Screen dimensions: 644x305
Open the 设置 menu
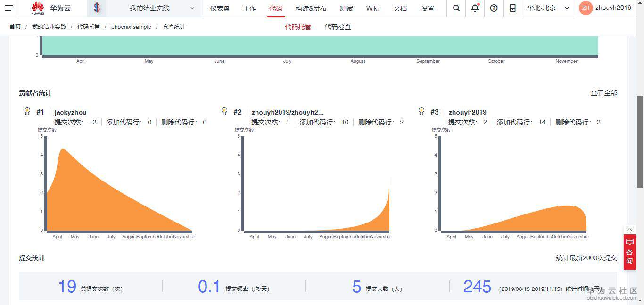coord(428,8)
